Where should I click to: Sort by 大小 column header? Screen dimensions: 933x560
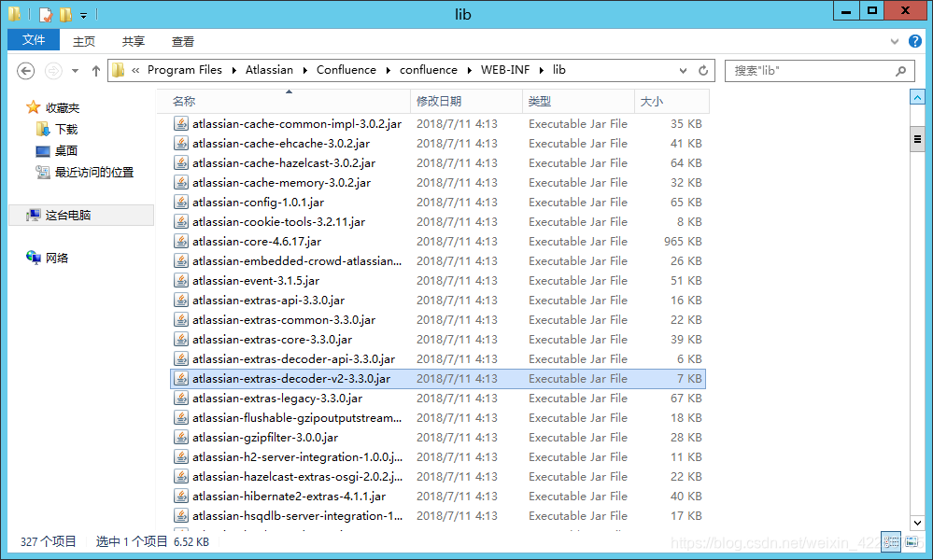[x=671, y=101]
